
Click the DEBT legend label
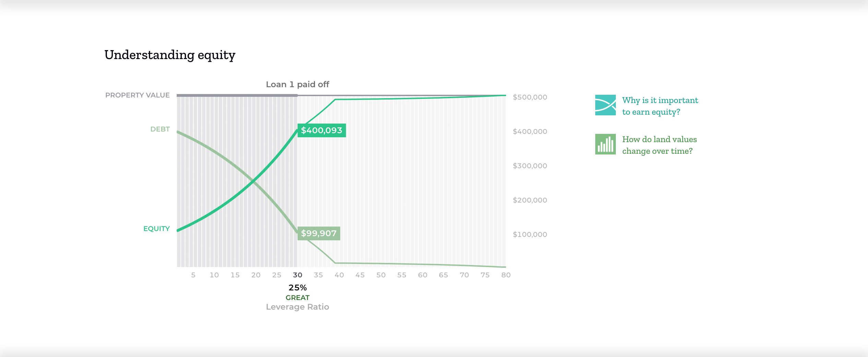click(x=160, y=129)
